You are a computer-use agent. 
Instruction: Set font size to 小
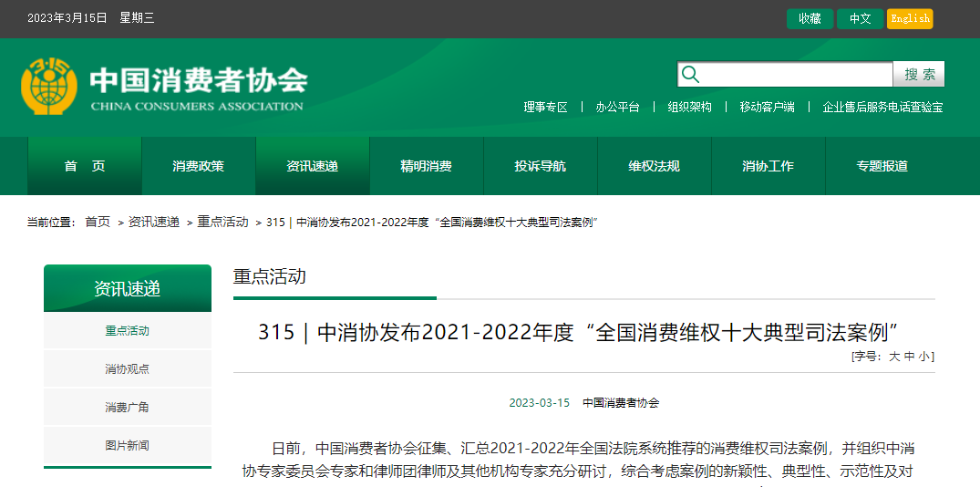click(924, 357)
